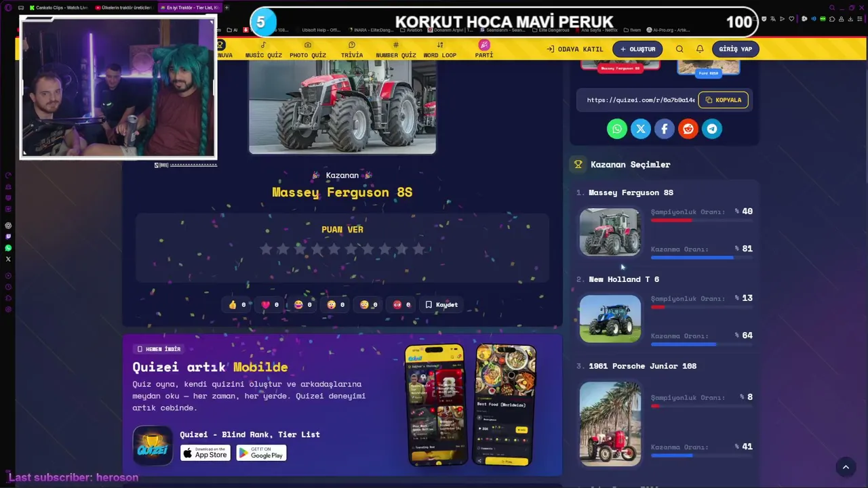Viewport: 868px width, 488px height.
Task: Open WhatsApp in the browser sidebar
Action: click(x=8, y=248)
